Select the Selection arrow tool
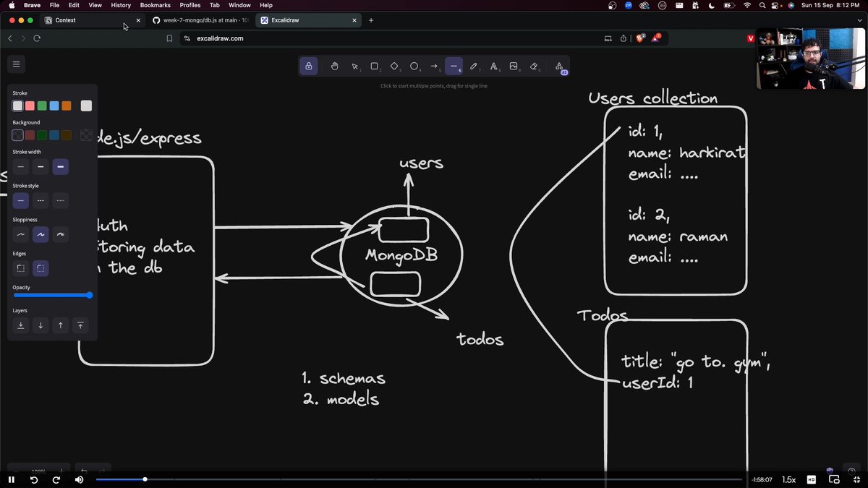 click(355, 67)
